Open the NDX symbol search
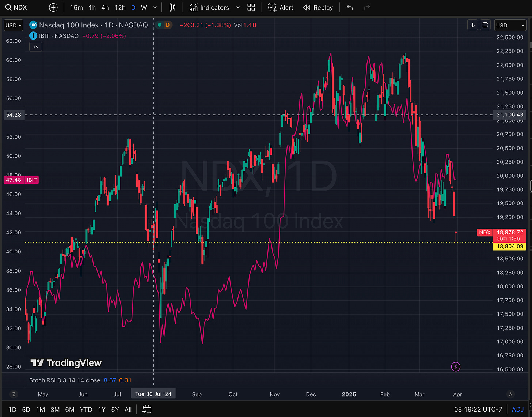Screen dimensions: 532x417 coord(16,7)
